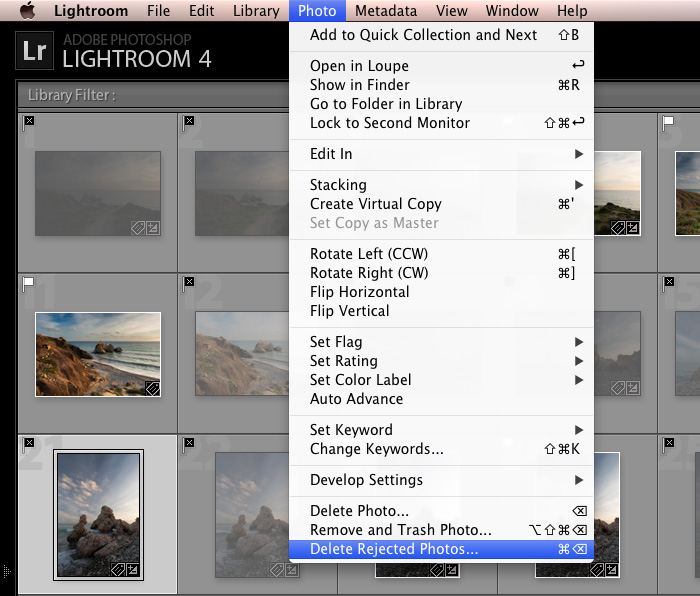This screenshot has height=596, width=700.
Task: Select Rotate Left (CCW)
Action: (368, 254)
